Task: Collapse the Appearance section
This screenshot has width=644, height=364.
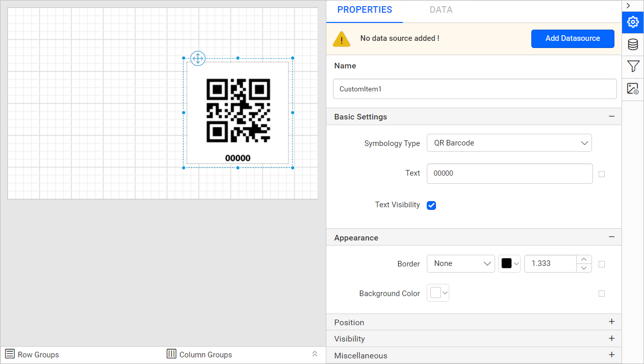Action: pyautogui.click(x=611, y=237)
